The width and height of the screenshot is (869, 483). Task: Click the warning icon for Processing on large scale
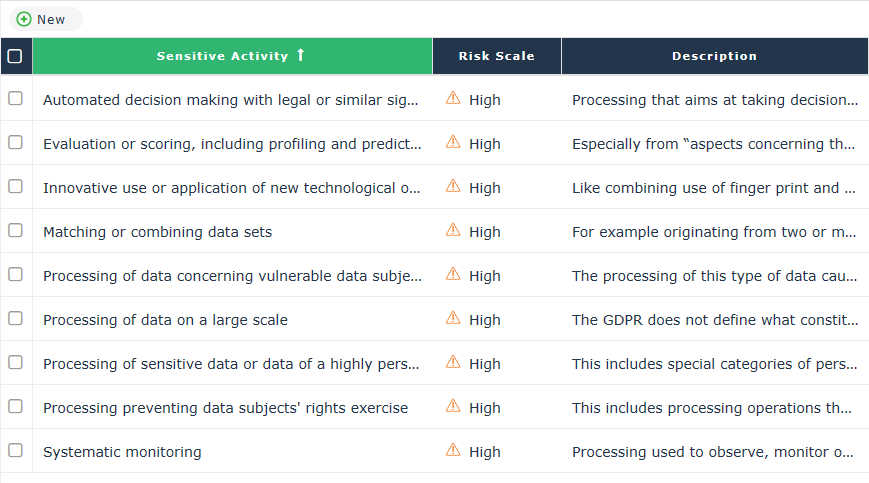[453, 318]
